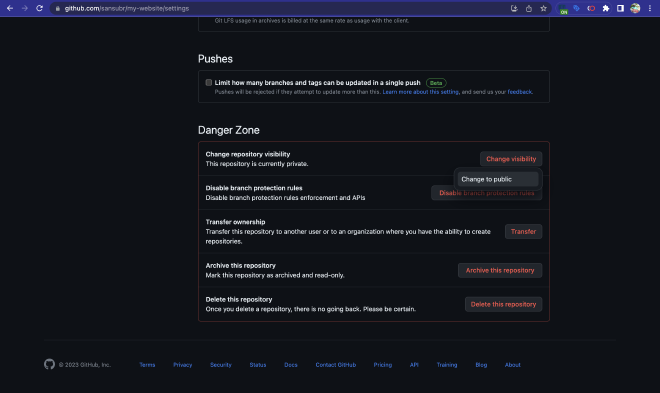Open the extension showing the green ON badge

point(563,9)
